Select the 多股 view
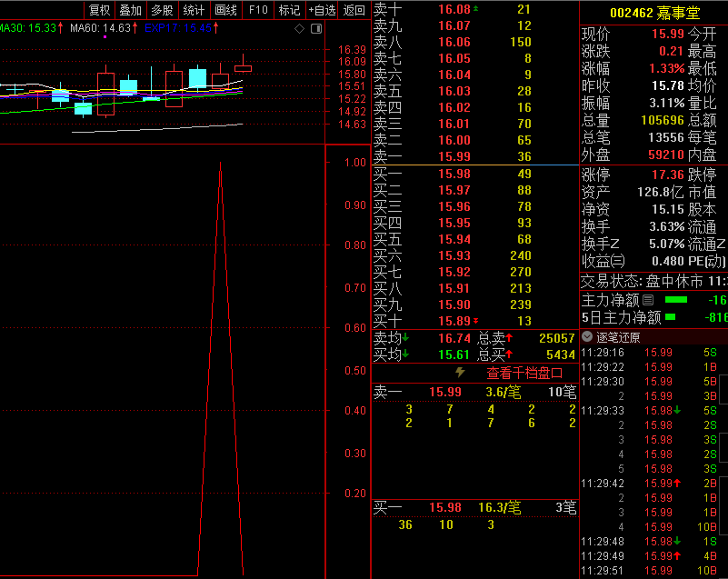 pos(162,10)
